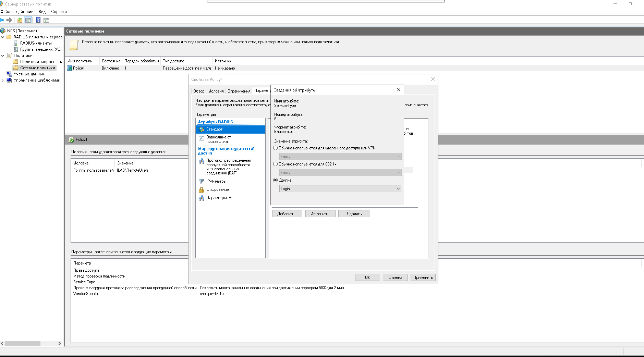The width and height of the screenshot is (644, 357).
Task: Expand the Управление шаблонами tree node
Action: (3, 81)
